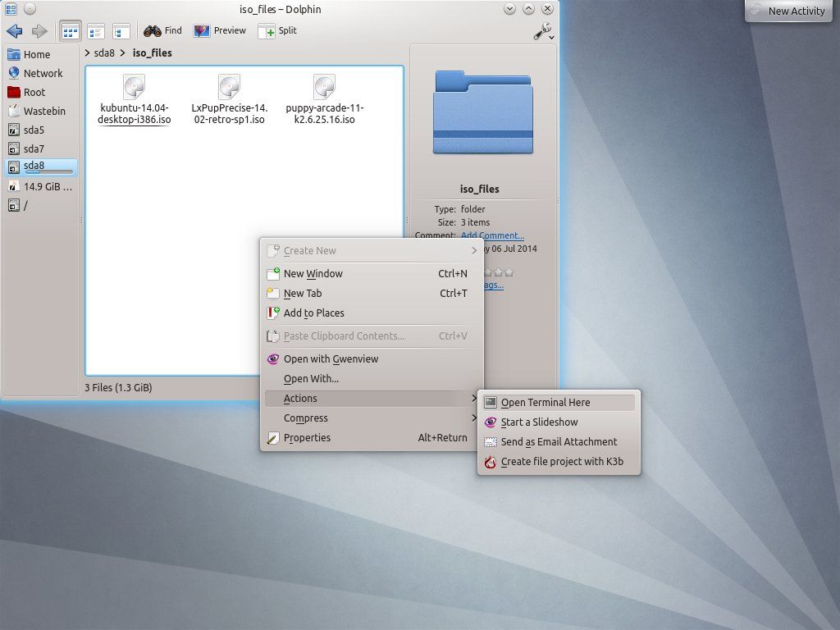
Task: Click the round pin button in the title bar
Action: coord(30,8)
